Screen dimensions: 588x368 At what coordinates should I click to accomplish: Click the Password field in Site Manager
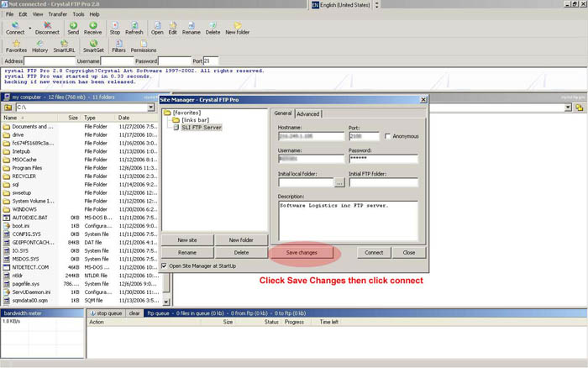[383, 159]
